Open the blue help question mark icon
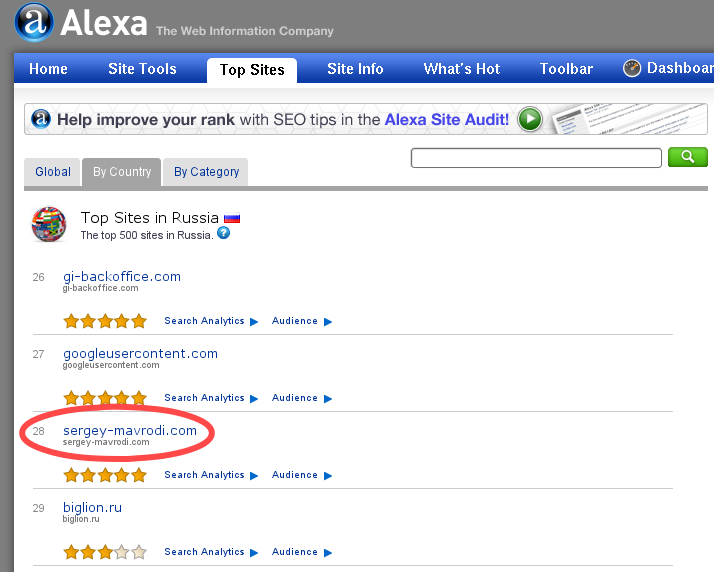The height and width of the screenshot is (572, 714). pos(224,233)
